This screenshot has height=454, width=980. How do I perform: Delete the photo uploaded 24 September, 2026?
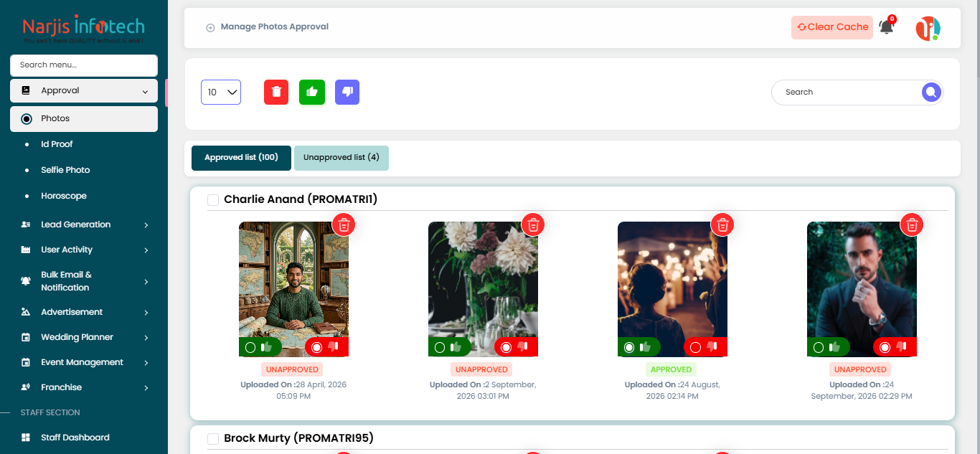[x=912, y=224]
